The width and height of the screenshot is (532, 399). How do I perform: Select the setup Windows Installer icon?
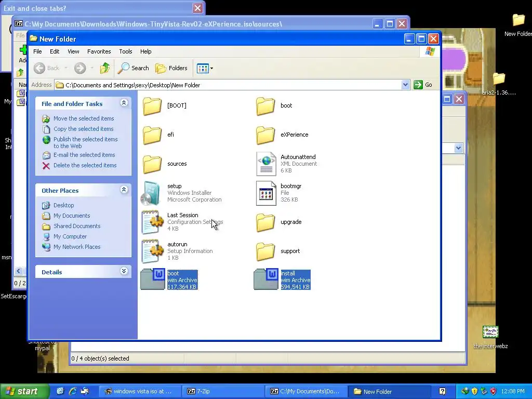pos(151,193)
